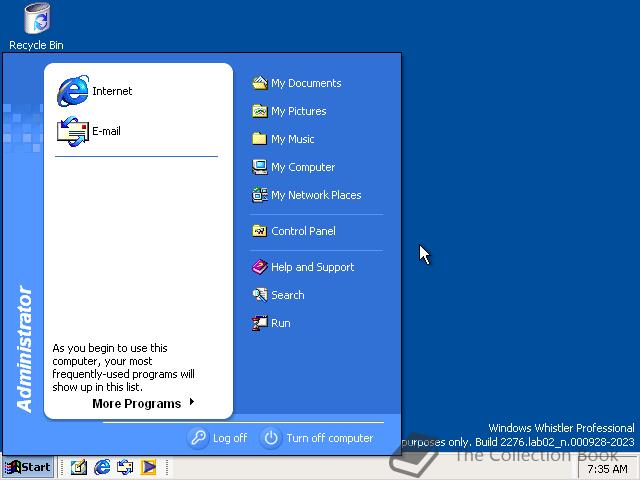
Task: Click the 7:35 AM system clock
Action: click(607, 469)
